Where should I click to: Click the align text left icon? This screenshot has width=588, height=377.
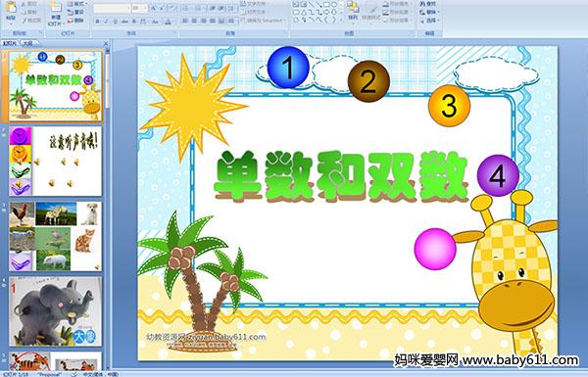tap(185, 21)
